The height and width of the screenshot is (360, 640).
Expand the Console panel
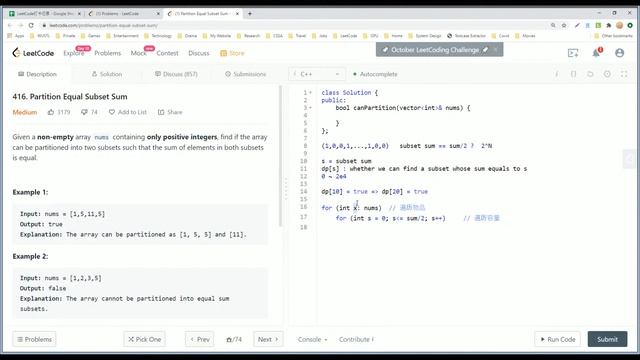[x=313, y=339]
